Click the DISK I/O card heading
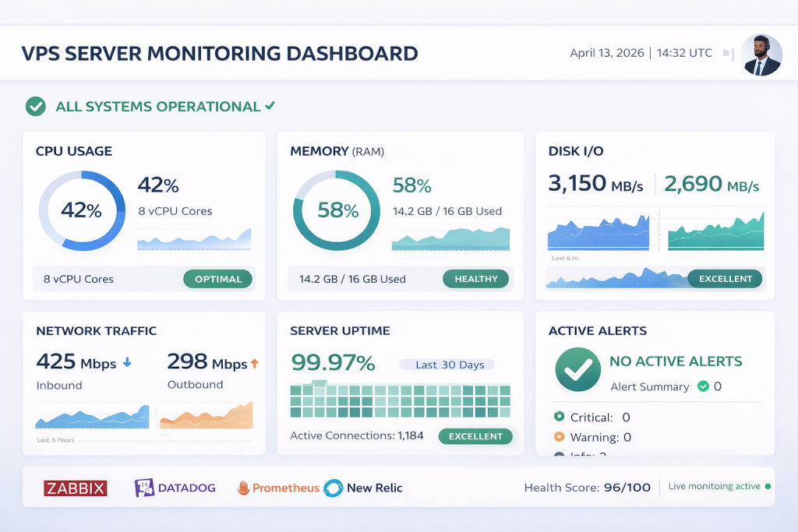Screen dimensions: 798x532 [576, 151]
